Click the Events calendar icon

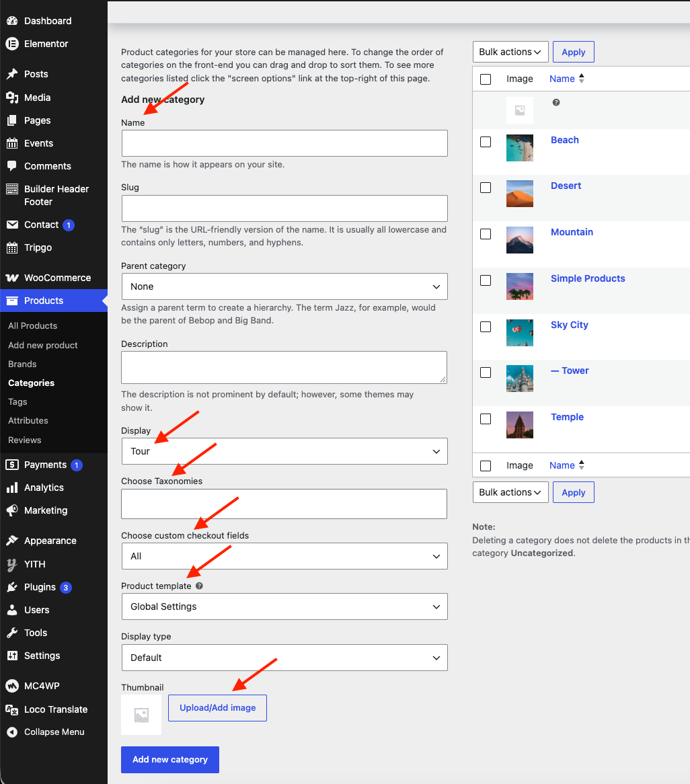(x=12, y=143)
